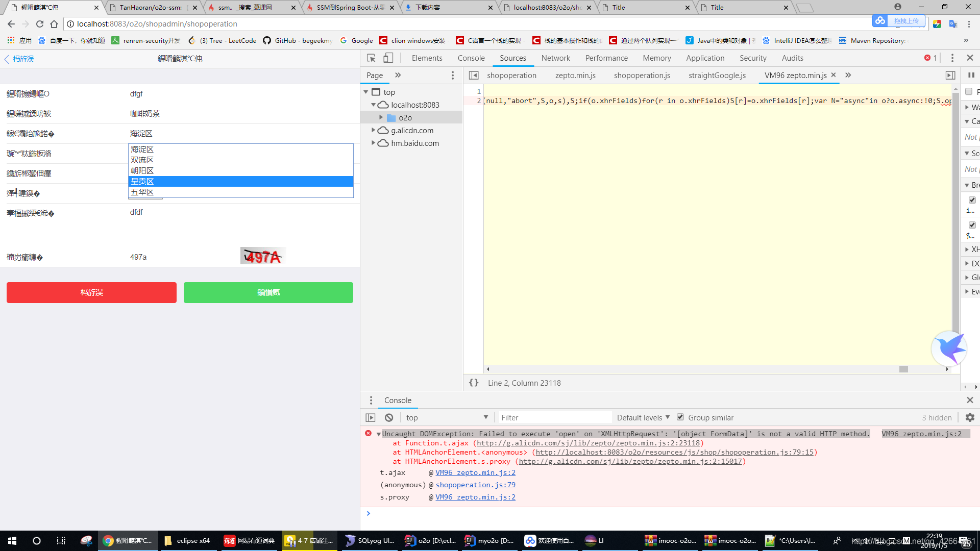The width and height of the screenshot is (980, 551).
Task: Uncheck the second breakpoint checkbox in the debugger sidebar
Action: pos(972,225)
